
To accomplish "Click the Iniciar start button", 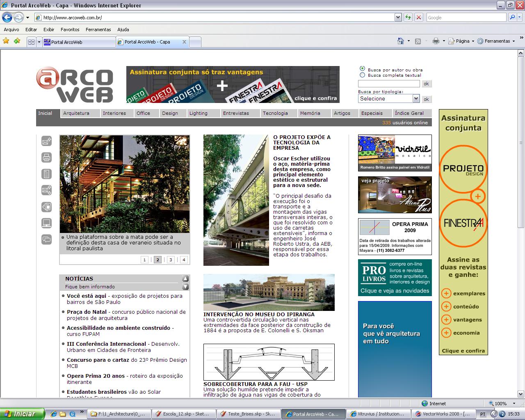I will click(23, 414).
